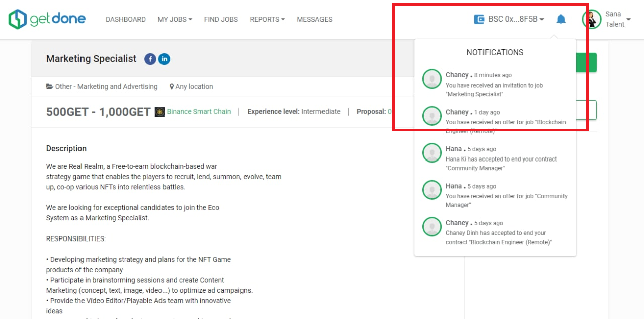Click the green button behind notifications

pos(586,62)
